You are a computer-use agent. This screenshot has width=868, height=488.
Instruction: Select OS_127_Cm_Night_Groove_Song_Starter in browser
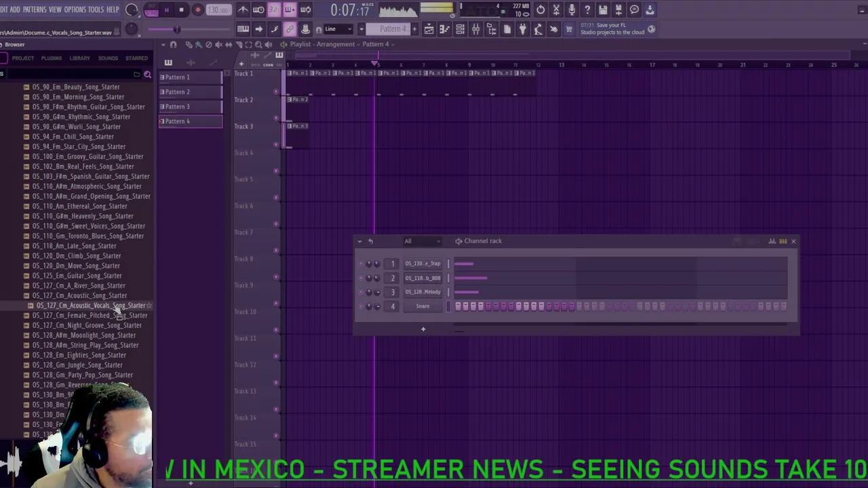(87, 325)
